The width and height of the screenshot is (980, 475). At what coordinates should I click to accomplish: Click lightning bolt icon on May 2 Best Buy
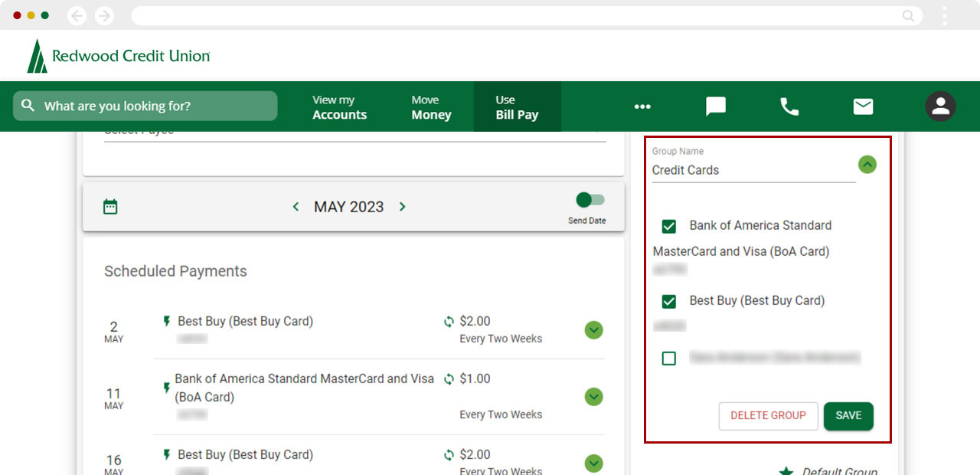point(166,322)
